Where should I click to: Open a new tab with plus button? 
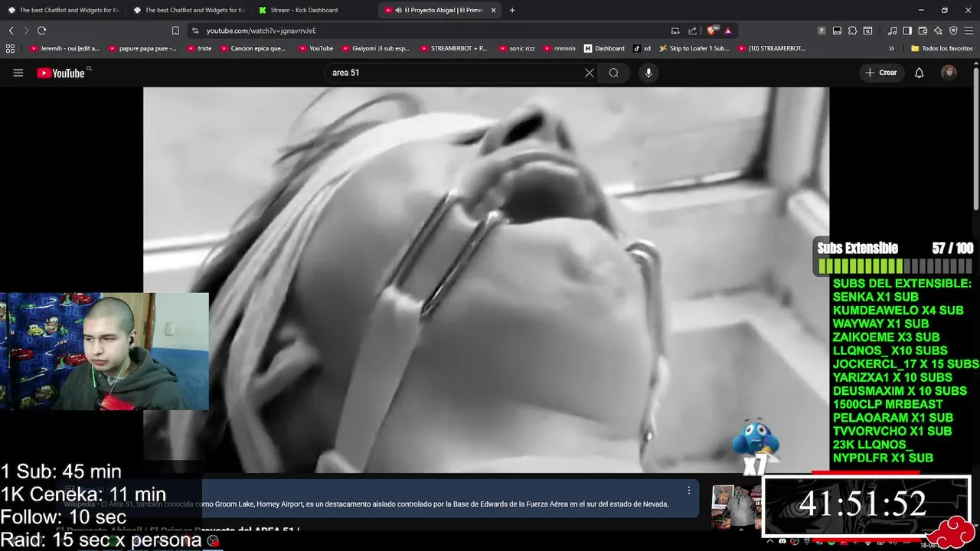(x=512, y=10)
